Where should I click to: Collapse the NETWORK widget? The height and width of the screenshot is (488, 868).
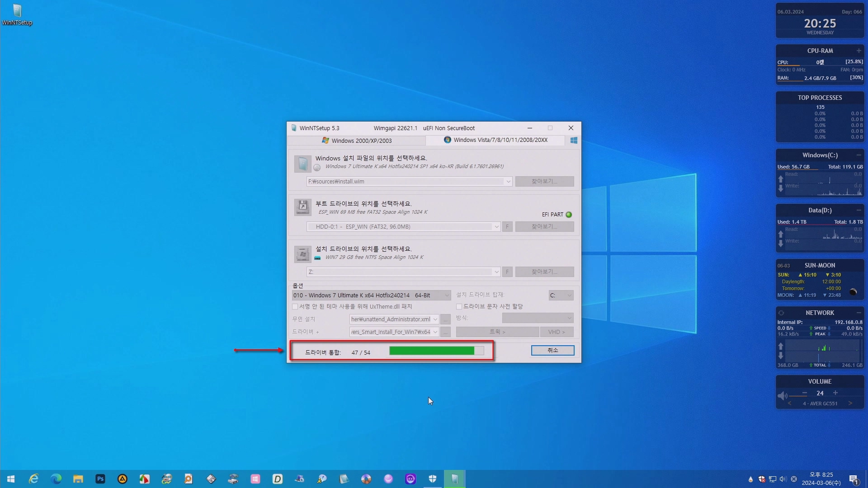[859, 313]
